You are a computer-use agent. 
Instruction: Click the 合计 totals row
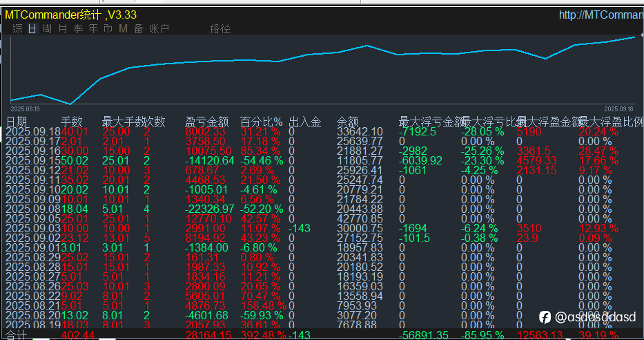[x=322, y=335]
